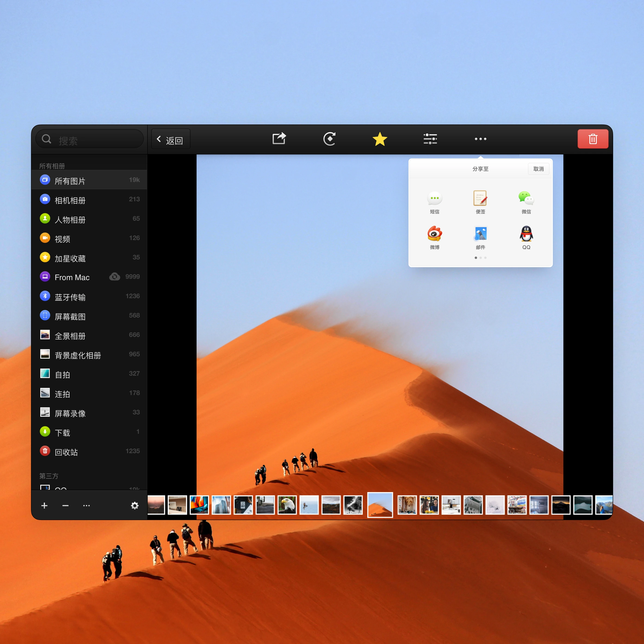Screen dimensions: 644x644
Task: Select the bald eagle thumbnail
Action: click(x=287, y=505)
